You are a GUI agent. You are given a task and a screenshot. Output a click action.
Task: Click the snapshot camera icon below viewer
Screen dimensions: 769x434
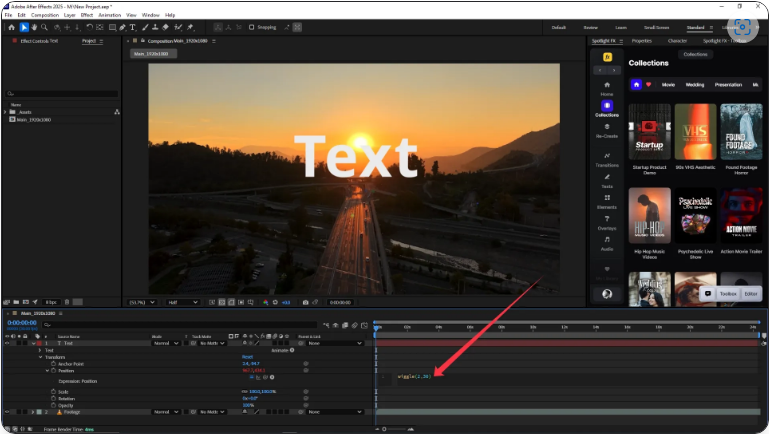(x=306, y=303)
